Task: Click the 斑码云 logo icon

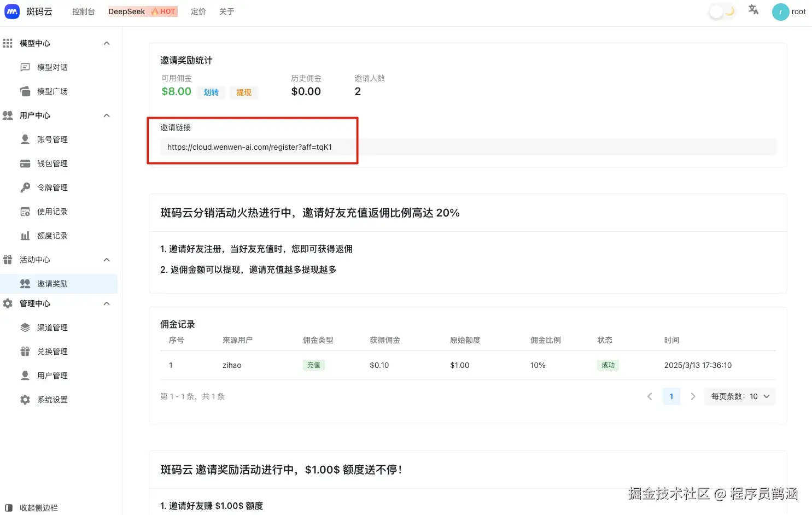Action: (12, 11)
